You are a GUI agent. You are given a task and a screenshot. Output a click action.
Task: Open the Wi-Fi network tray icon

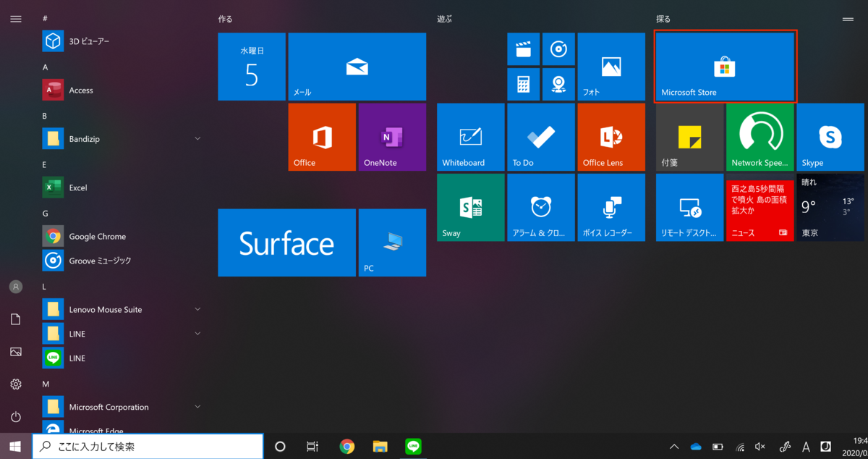[740, 447]
